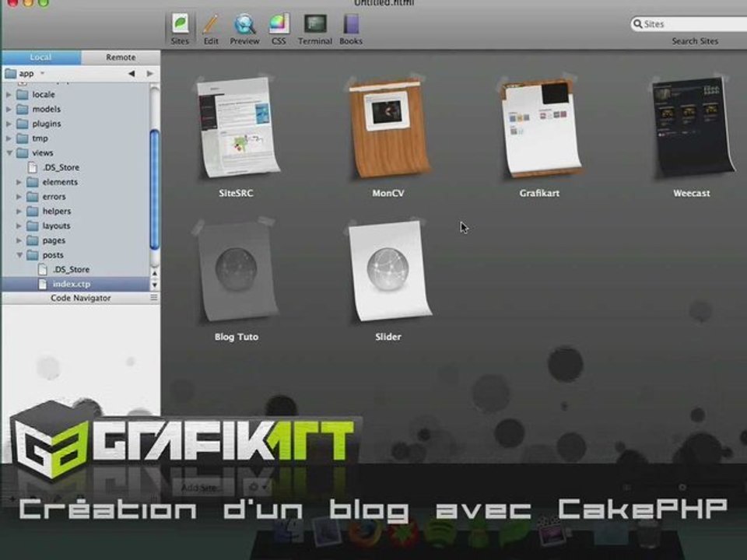
Task: Switch to the Remote tab
Action: pos(121,57)
